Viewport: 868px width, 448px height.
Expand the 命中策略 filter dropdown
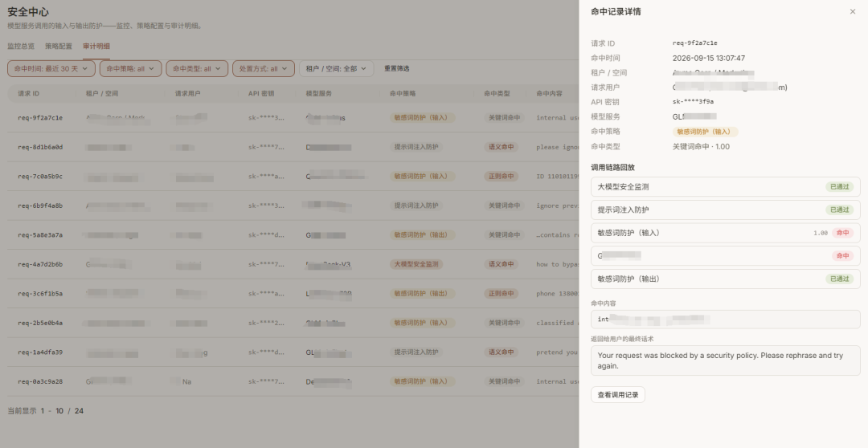tap(131, 68)
